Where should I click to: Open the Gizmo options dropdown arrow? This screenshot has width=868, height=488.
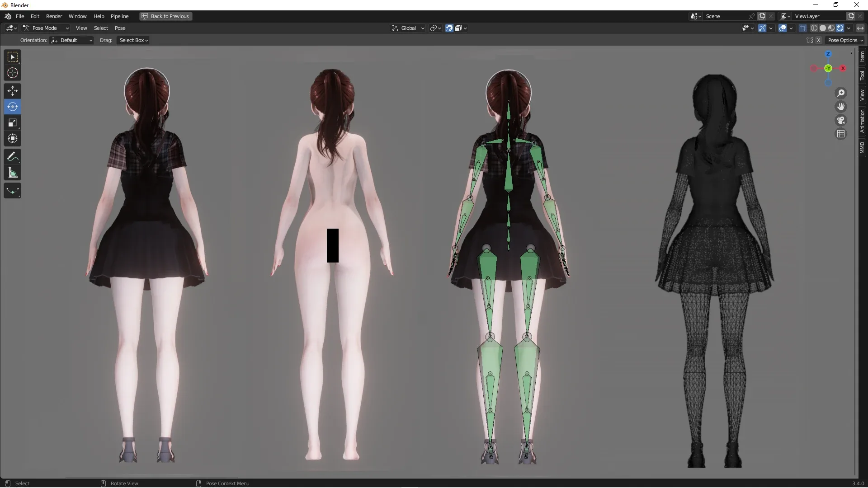(x=771, y=28)
